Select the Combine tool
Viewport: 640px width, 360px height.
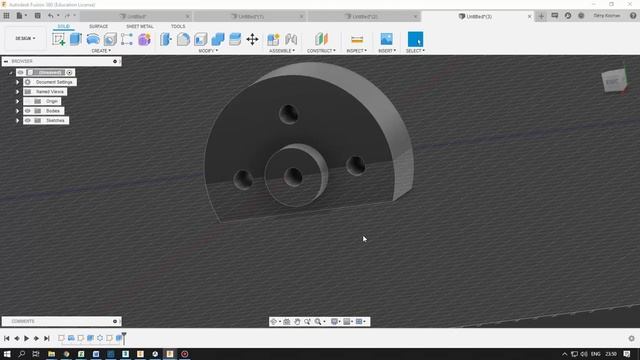pyautogui.click(x=218, y=39)
